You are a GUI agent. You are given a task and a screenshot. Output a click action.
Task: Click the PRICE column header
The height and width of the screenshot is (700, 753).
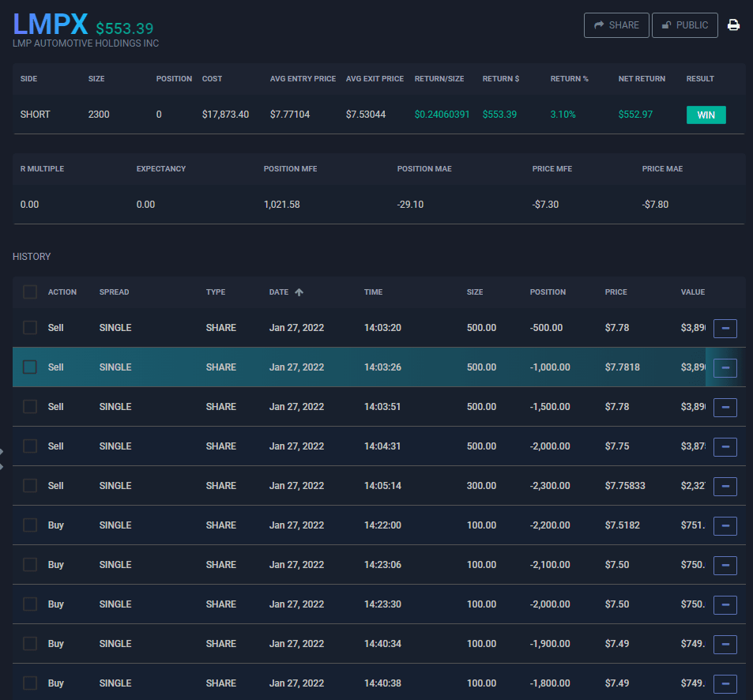click(616, 292)
